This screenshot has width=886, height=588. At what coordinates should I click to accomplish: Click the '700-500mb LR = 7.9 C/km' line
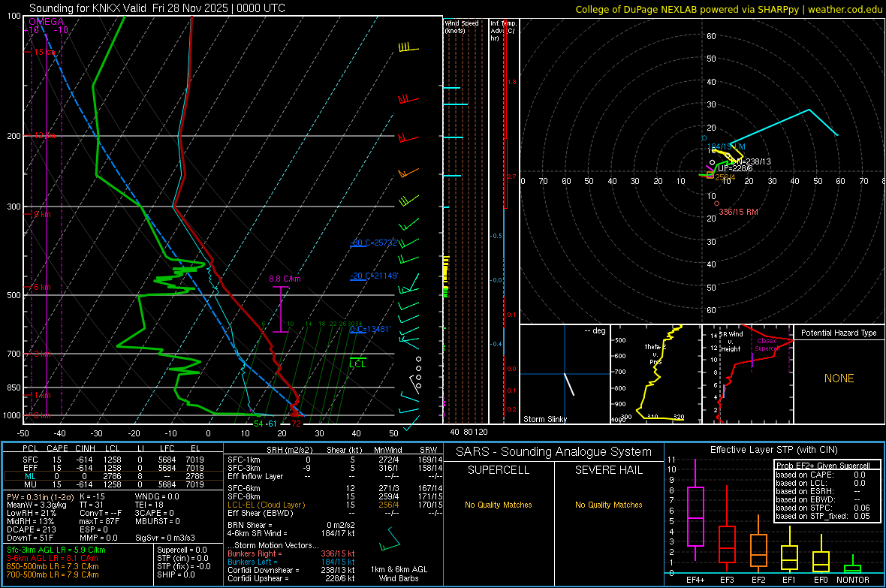53,574
